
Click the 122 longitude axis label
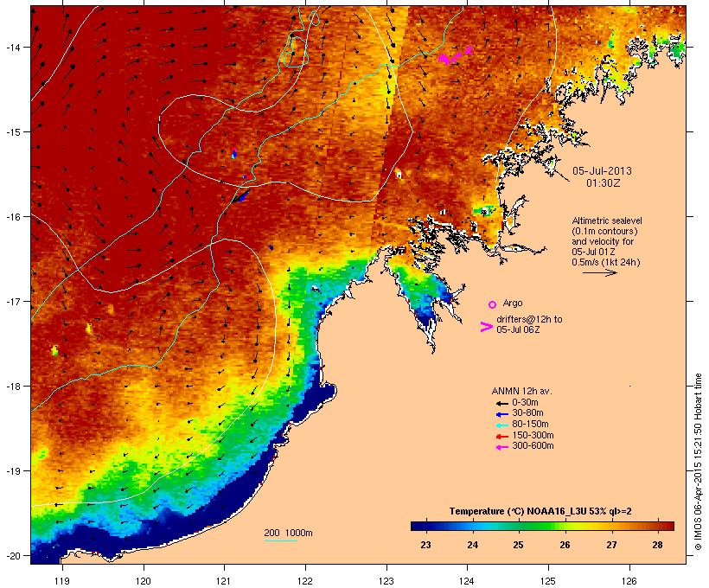305,581
